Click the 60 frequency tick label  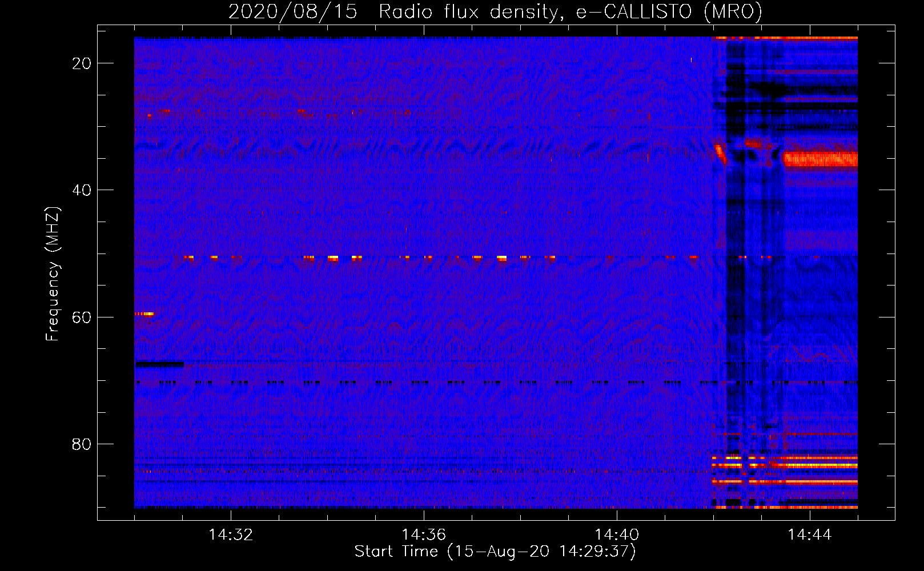pos(82,317)
